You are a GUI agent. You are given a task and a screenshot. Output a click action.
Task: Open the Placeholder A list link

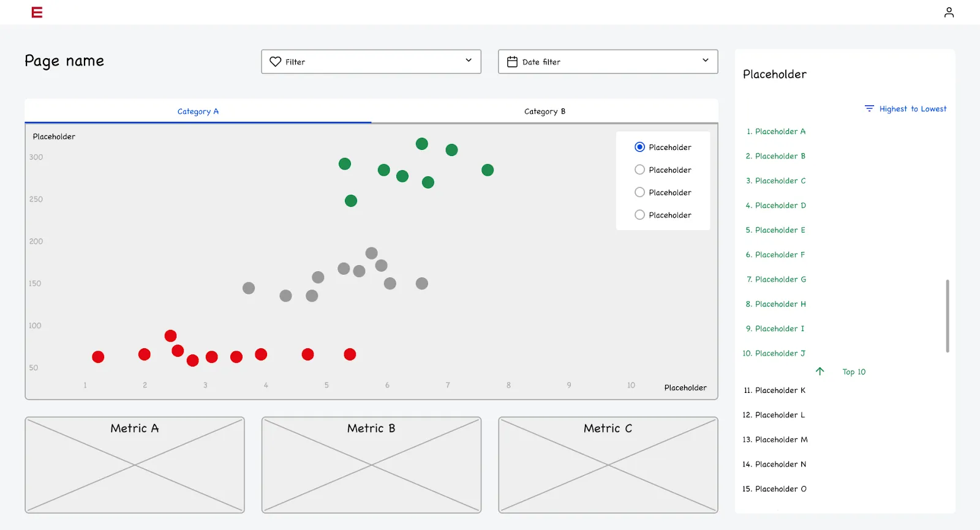(776, 132)
